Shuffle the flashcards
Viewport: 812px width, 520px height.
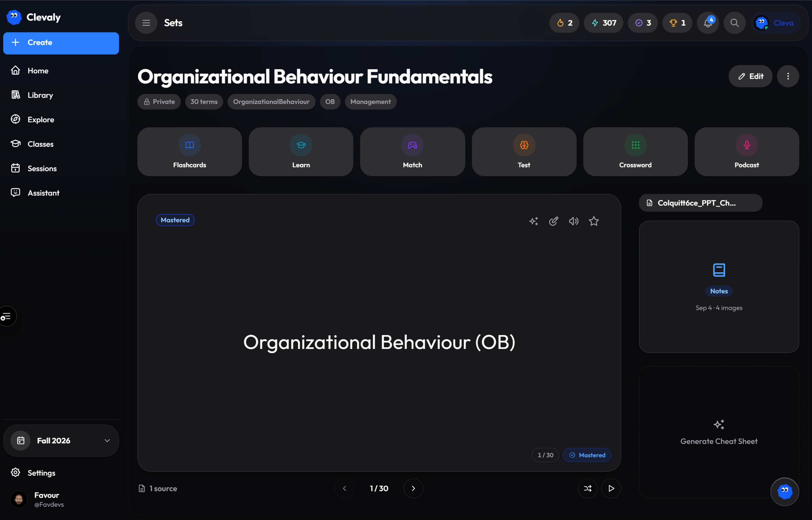[x=588, y=488]
